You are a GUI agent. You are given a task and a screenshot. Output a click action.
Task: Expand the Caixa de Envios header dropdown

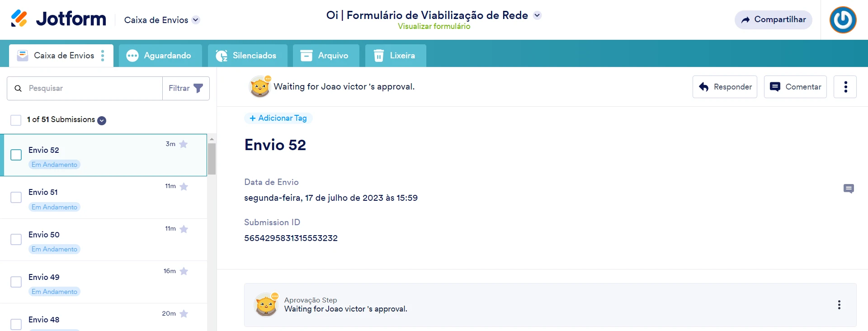point(196,20)
